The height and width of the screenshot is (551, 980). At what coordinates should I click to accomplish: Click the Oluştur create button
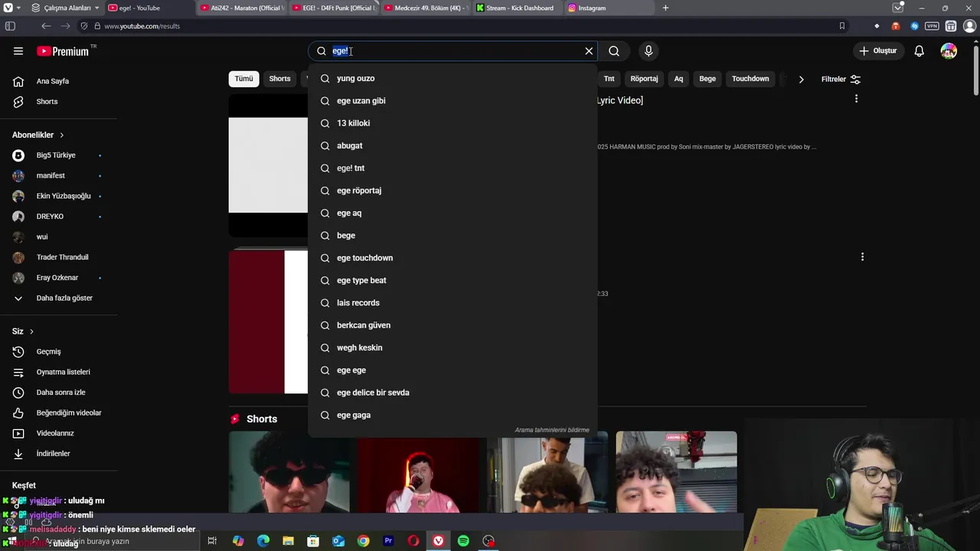click(x=877, y=51)
